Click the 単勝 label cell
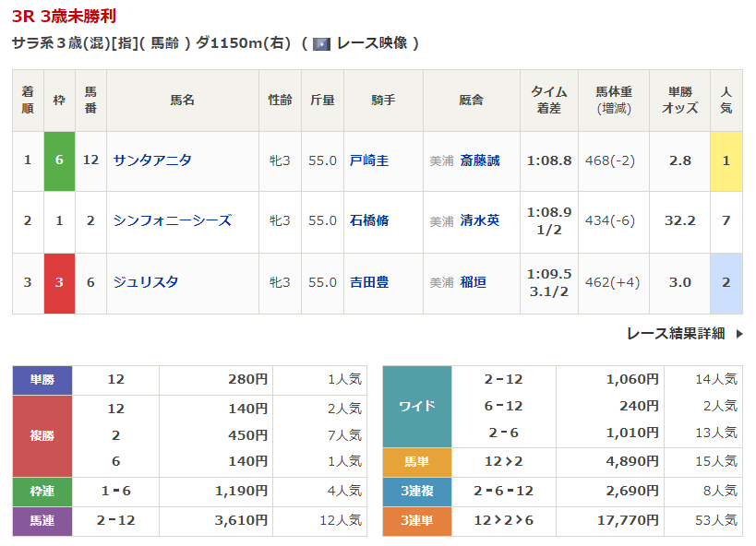The height and width of the screenshot is (546, 756). pyautogui.click(x=42, y=380)
